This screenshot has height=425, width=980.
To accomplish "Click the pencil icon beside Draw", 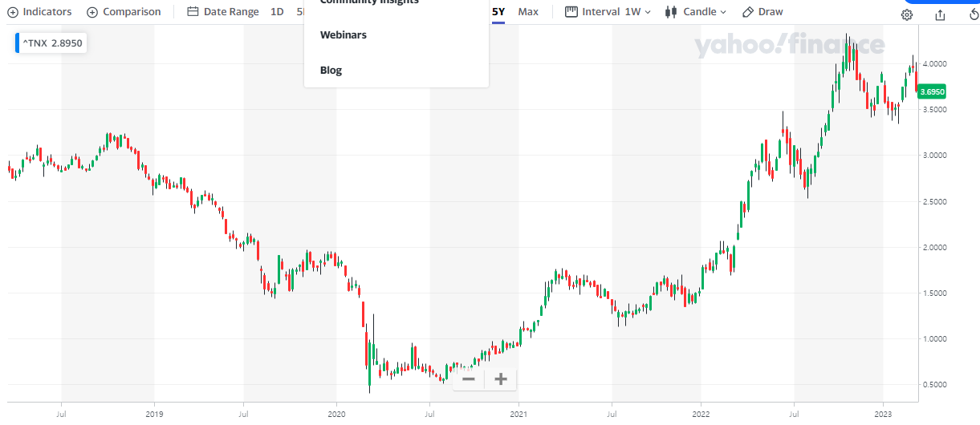I will 748,12.
